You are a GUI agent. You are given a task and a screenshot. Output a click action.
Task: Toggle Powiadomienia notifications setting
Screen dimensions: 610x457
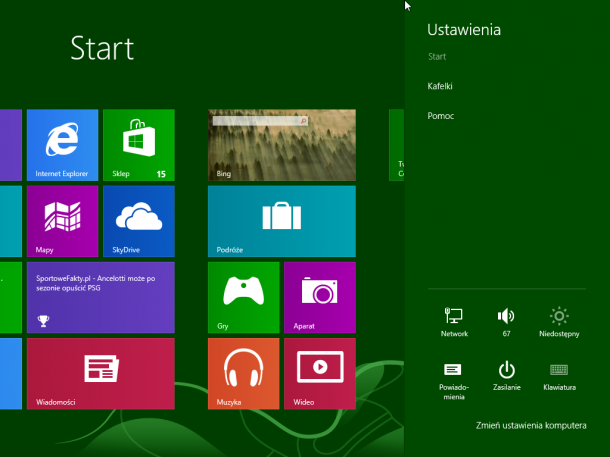click(x=453, y=375)
